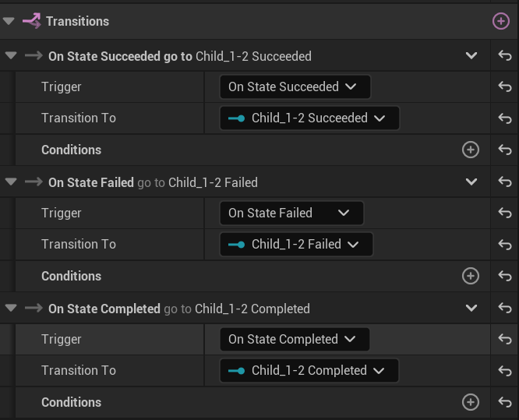The width and height of the screenshot is (519, 420).
Task: Collapse the On State Completed transition
Action: tap(11, 309)
